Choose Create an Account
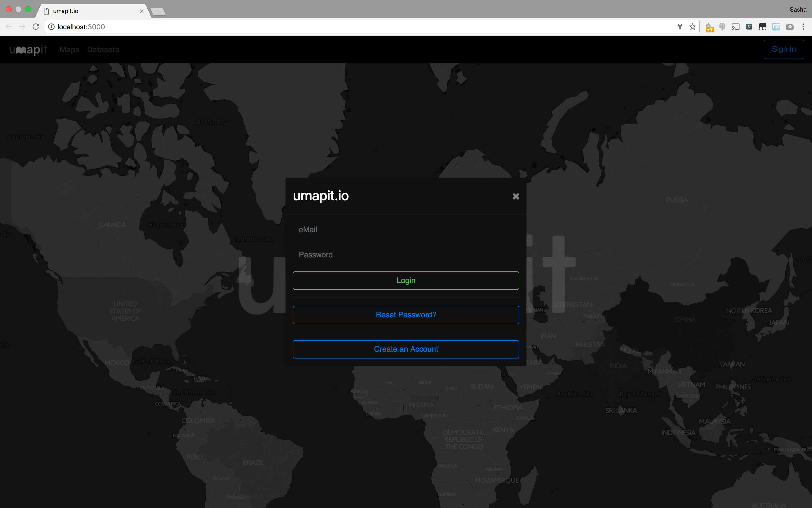 [406, 349]
